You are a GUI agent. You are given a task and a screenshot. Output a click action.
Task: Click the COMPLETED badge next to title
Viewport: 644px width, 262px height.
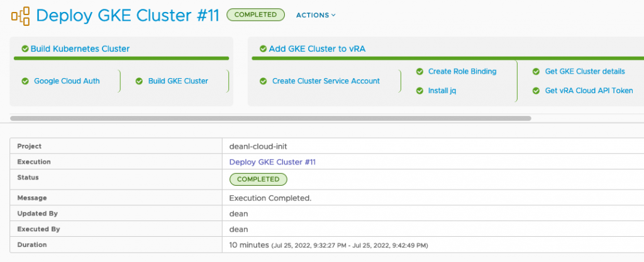coord(255,15)
